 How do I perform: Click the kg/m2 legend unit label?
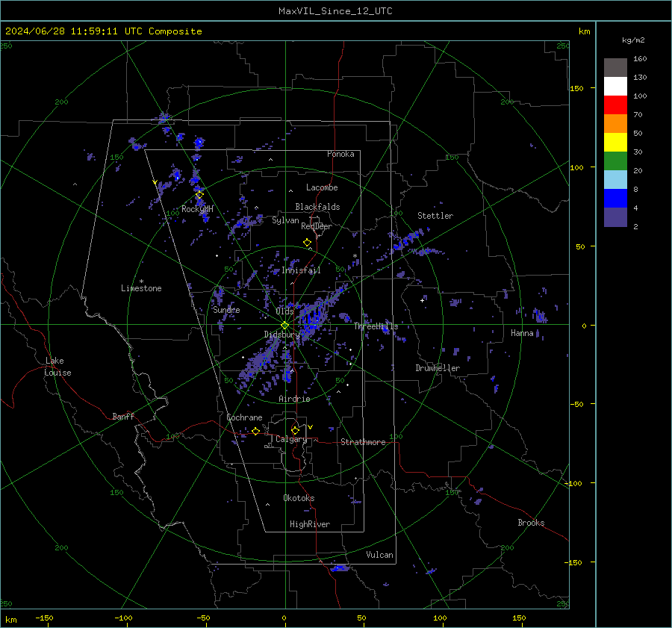pyautogui.click(x=633, y=40)
